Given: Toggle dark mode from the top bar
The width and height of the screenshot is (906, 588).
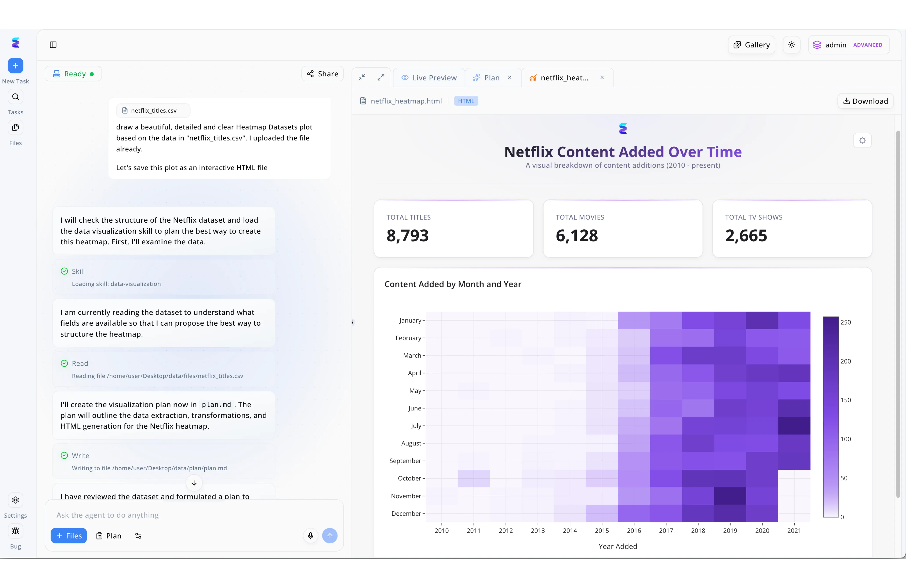Looking at the screenshot, I should pos(791,45).
